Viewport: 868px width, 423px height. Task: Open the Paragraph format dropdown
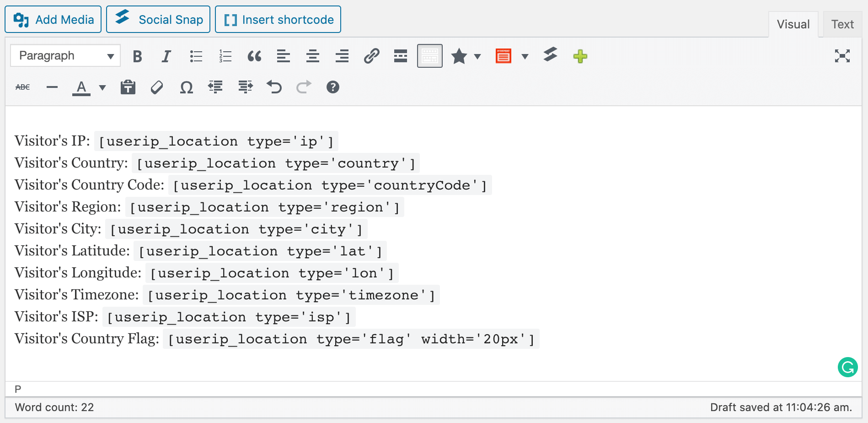coord(65,56)
